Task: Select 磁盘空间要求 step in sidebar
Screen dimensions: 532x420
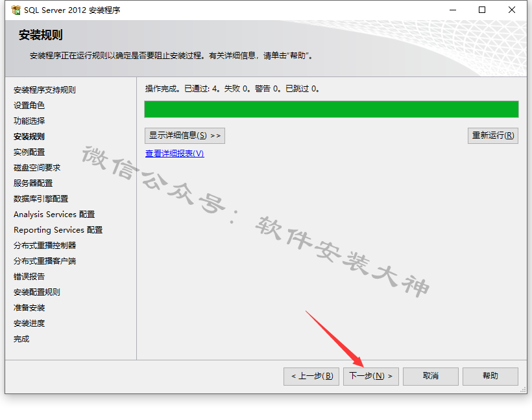Action: pyautogui.click(x=37, y=168)
